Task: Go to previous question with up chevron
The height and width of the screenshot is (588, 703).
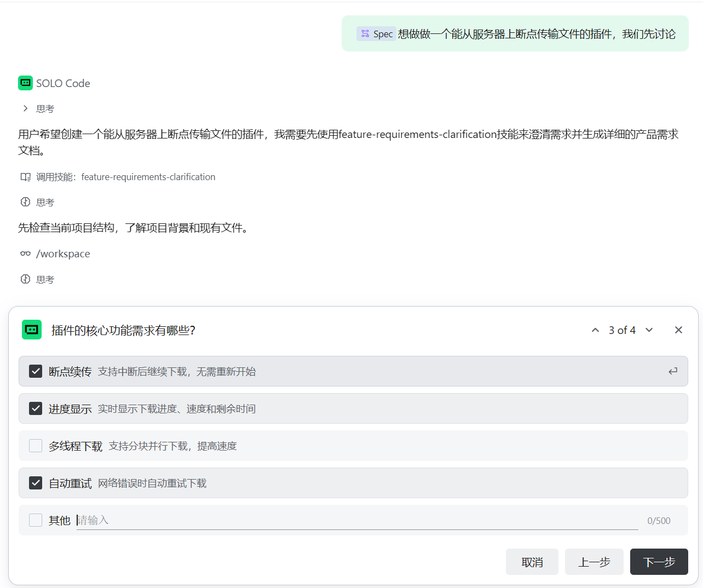Action: pyautogui.click(x=595, y=330)
